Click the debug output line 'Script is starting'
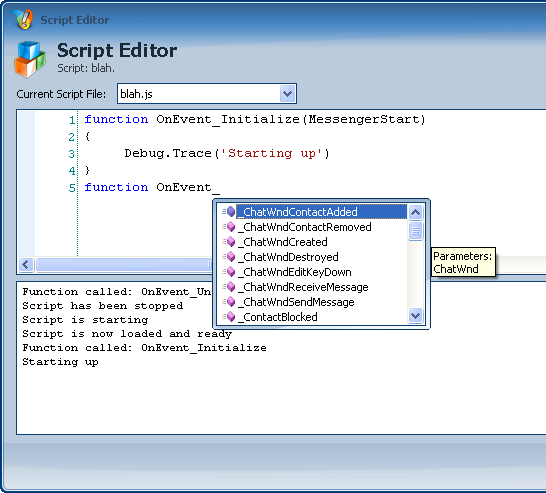This screenshot has height=493, width=546. [85, 320]
